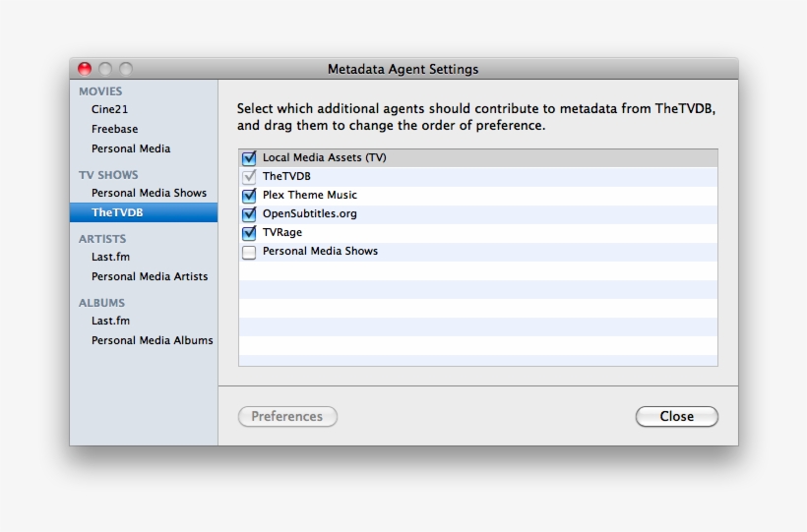Select Last.fm under Artists

click(110, 257)
